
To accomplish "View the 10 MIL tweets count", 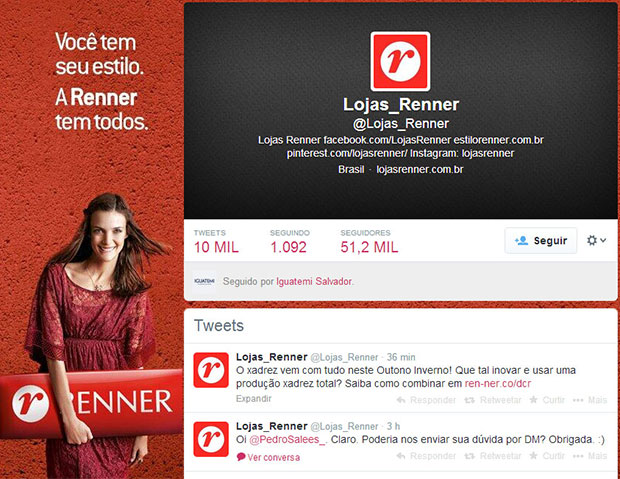I will [x=216, y=242].
